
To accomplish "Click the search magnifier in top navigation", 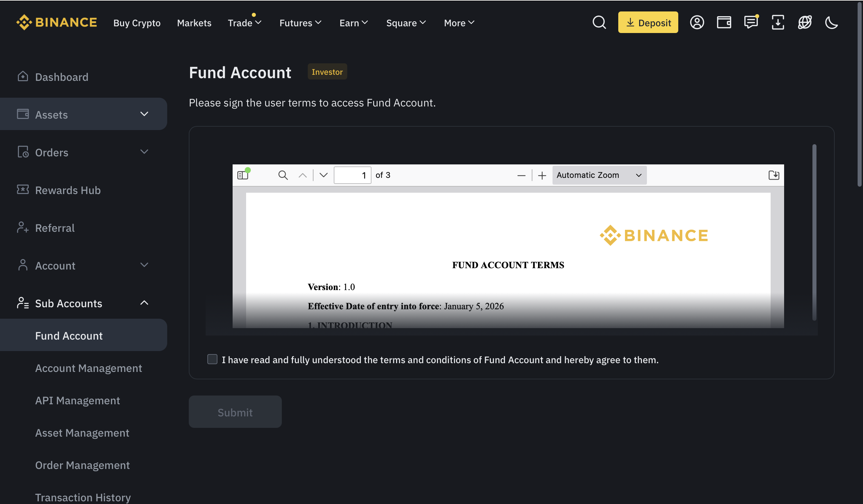I will coord(599,23).
